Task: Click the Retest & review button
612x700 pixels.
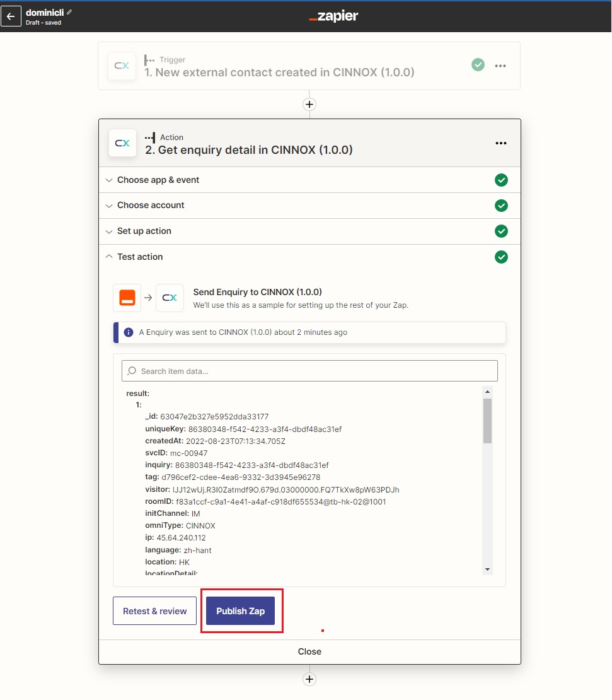Action: 154,611
